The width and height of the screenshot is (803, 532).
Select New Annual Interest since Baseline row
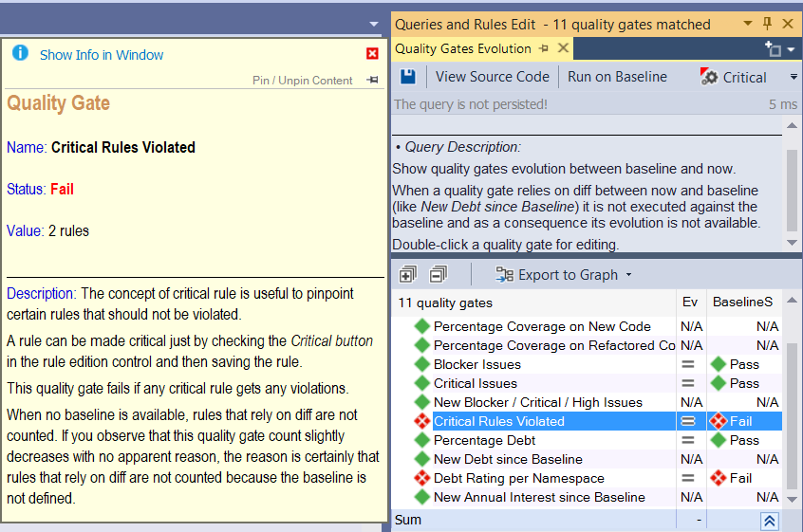[539, 497]
